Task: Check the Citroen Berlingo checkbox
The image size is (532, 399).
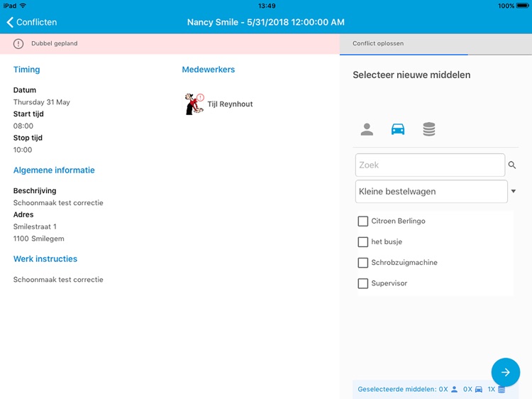Action: 362,221
